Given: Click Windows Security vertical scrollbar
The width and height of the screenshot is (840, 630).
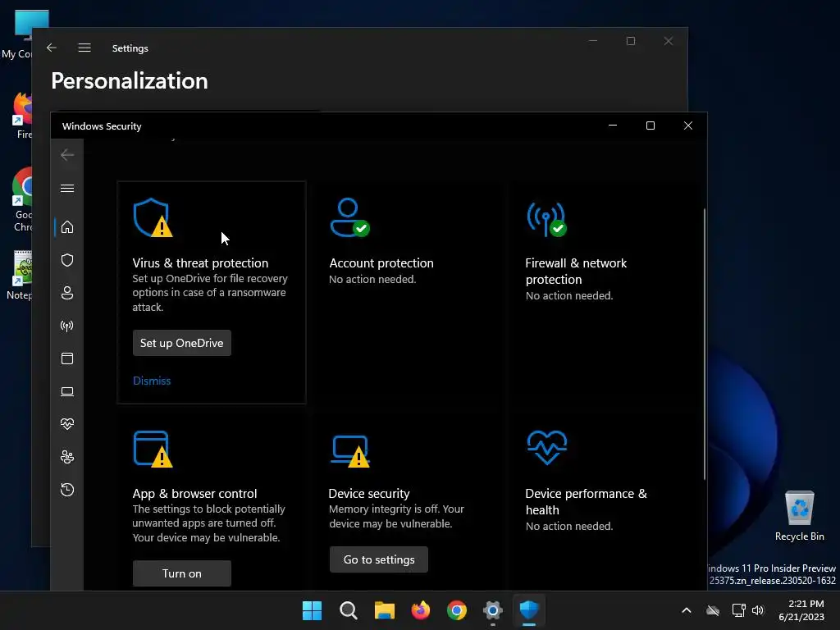Looking at the screenshot, I should (x=704, y=344).
